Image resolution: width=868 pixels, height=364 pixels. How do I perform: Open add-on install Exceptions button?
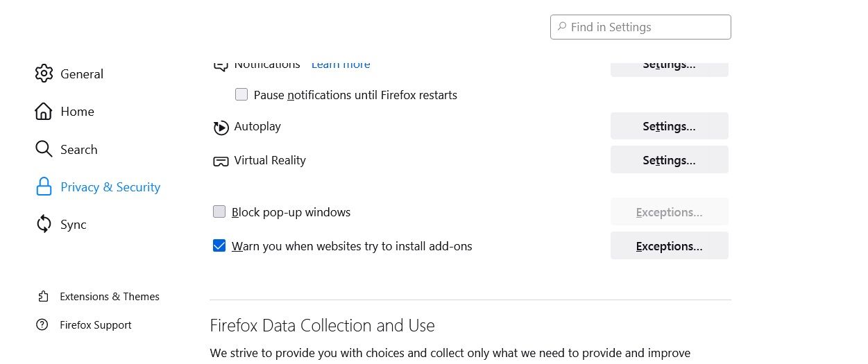click(x=669, y=246)
